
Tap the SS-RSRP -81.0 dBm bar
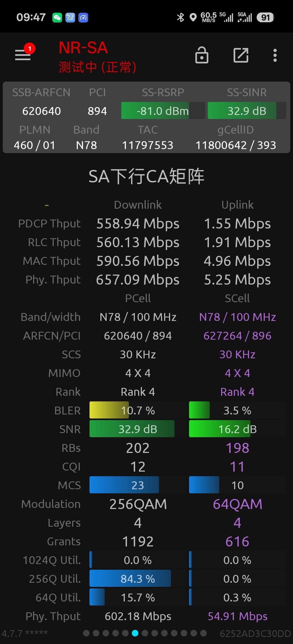[x=163, y=111]
